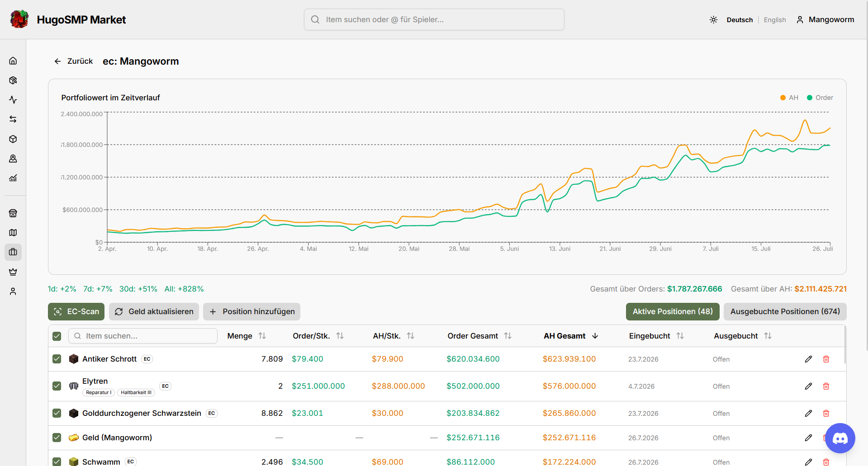Delete the Golddurchzogener Schwarzstein position
The height and width of the screenshot is (466, 868).
[826, 414]
